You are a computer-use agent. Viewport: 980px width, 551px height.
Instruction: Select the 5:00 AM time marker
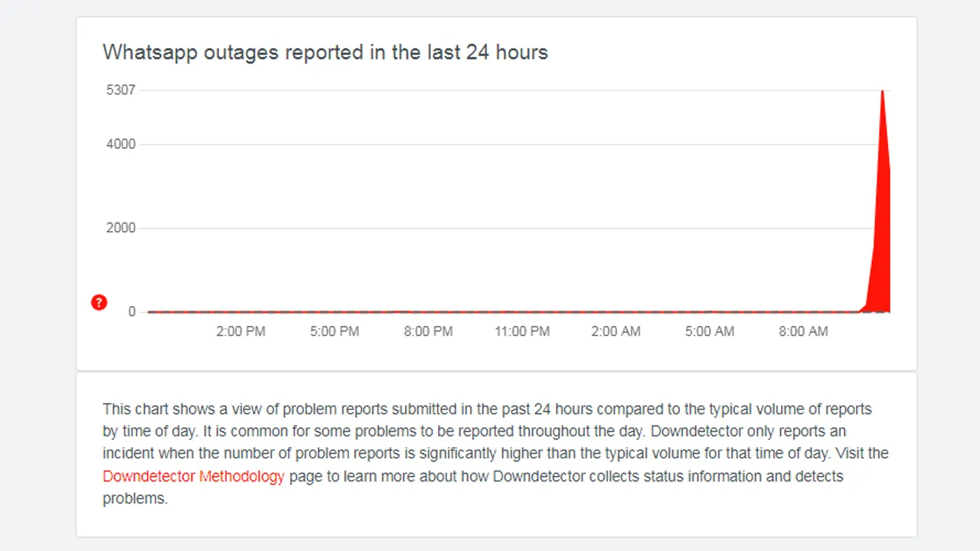(x=710, y=331)
